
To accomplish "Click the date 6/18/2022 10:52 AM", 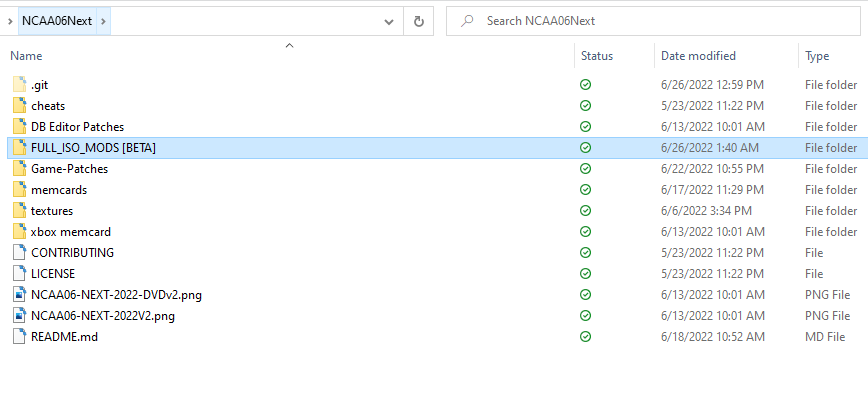I will click(x=712, y=337).
